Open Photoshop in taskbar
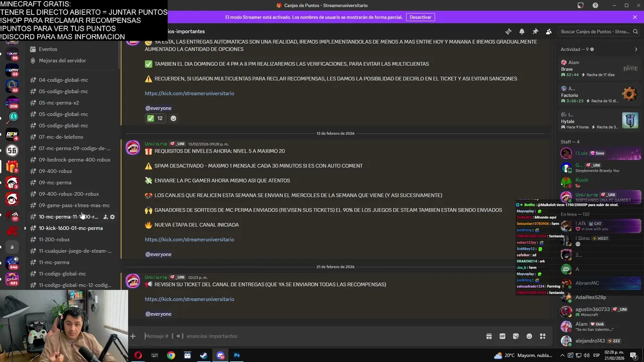Screen dimensions: 644x362 click(x=237, y=355)
